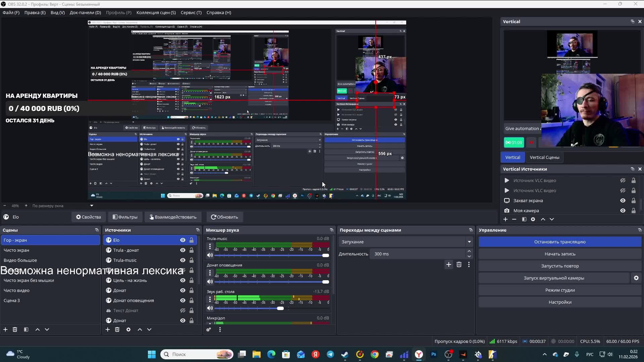644x362 pixels.
Task: Add a new scene with plus icon
Action: coord(5,329)
